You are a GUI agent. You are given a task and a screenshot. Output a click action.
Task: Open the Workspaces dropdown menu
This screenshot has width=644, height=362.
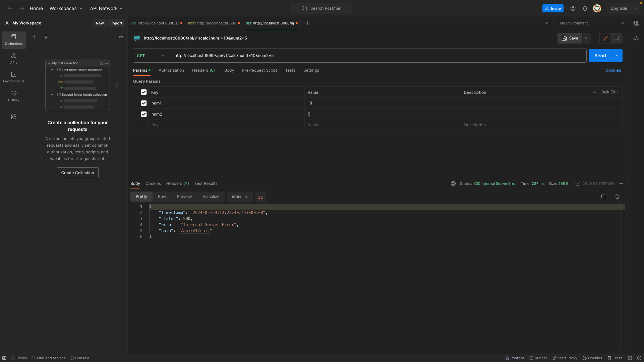click(66, 8)
